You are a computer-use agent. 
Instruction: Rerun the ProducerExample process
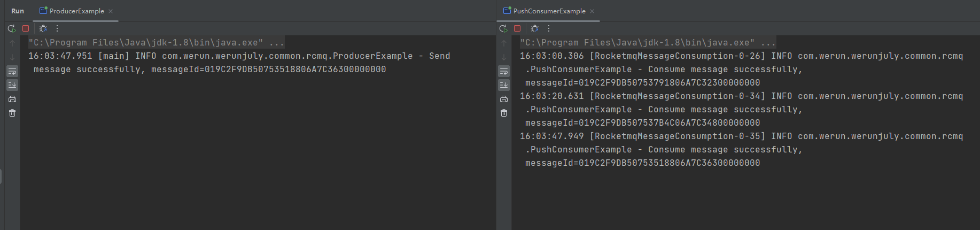click(12, 28)
